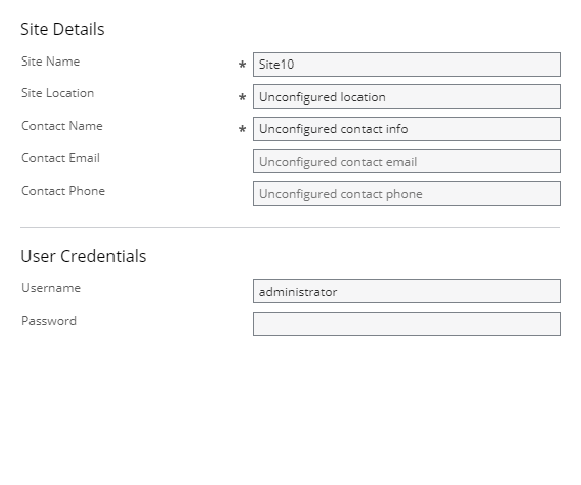Click the Site Location label
The image size is (581, 485).
pos(57,93)
